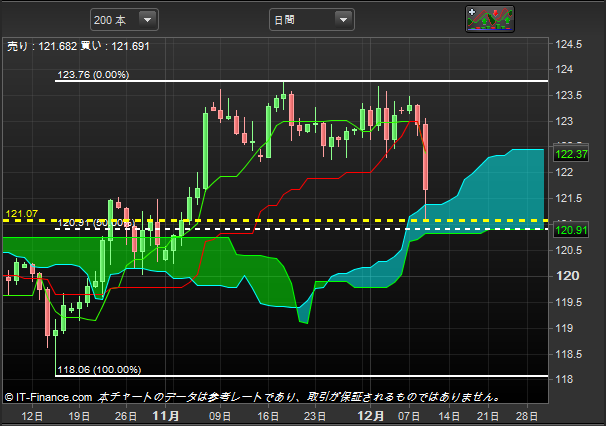Click the IT-Finance.com copyright link
Viewport: 606px width, 426px height.
[x=48, y=397]
